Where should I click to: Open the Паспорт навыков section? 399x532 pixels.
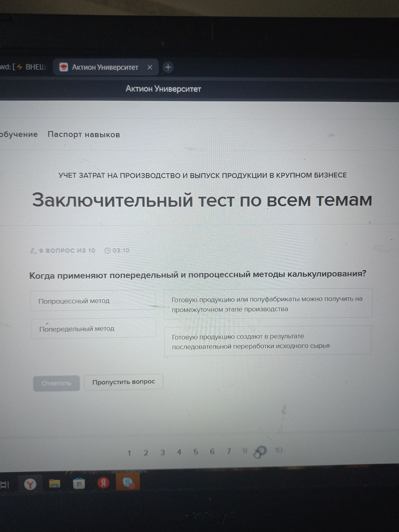pyautogui.click(x=84, y=134)
